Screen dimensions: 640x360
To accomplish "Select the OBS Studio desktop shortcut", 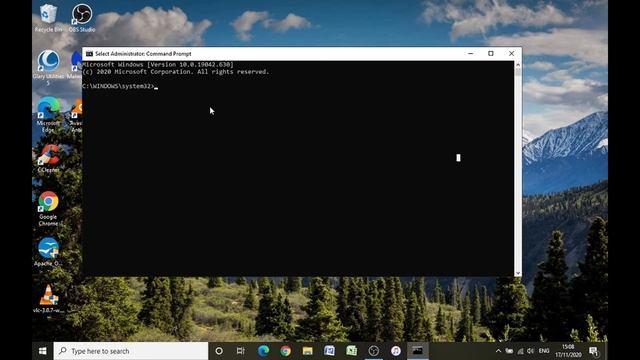I will (x=82, y=18).
